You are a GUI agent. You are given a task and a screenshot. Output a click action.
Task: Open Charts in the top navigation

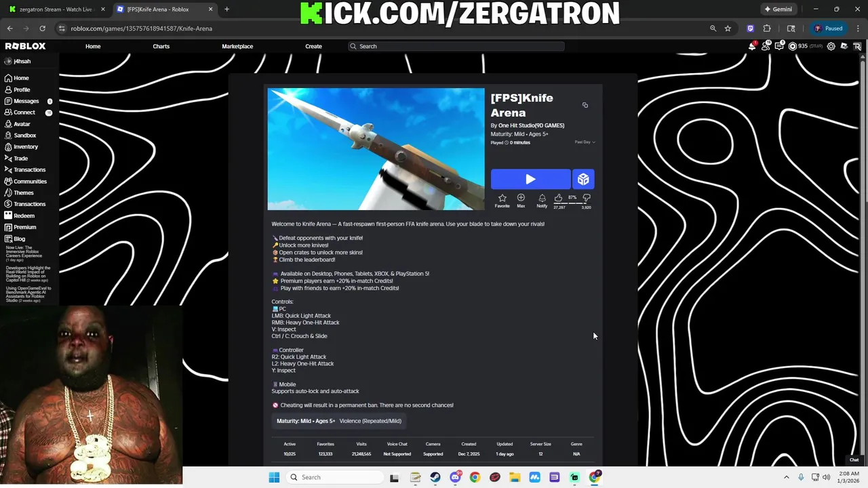tap(161, 46)
